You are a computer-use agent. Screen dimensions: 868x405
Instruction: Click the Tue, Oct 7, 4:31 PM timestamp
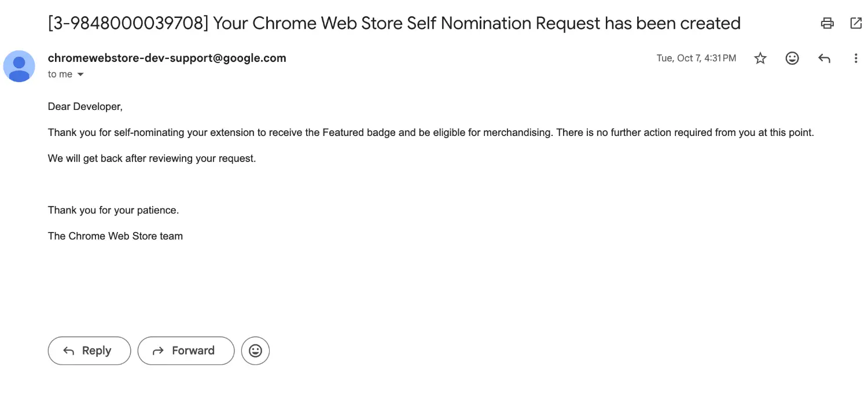(696, 58)
